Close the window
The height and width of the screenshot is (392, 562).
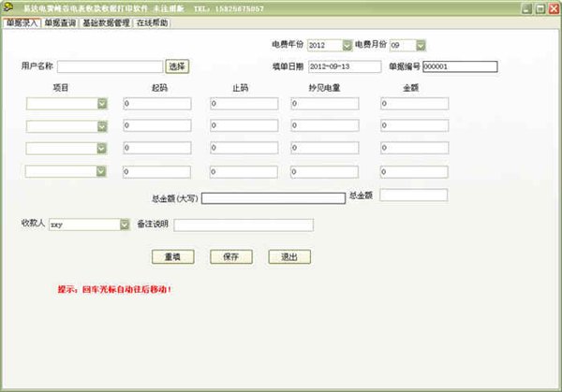[555, 8]
